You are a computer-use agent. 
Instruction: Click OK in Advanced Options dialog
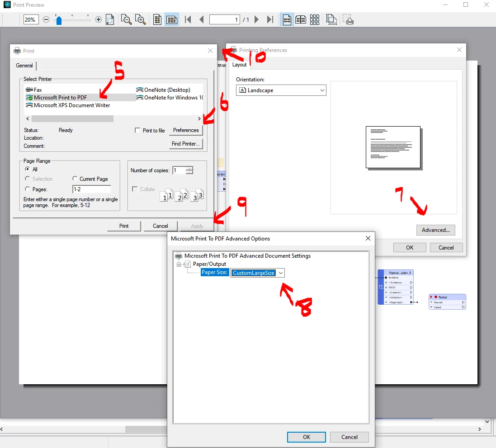tap(306, 437)
